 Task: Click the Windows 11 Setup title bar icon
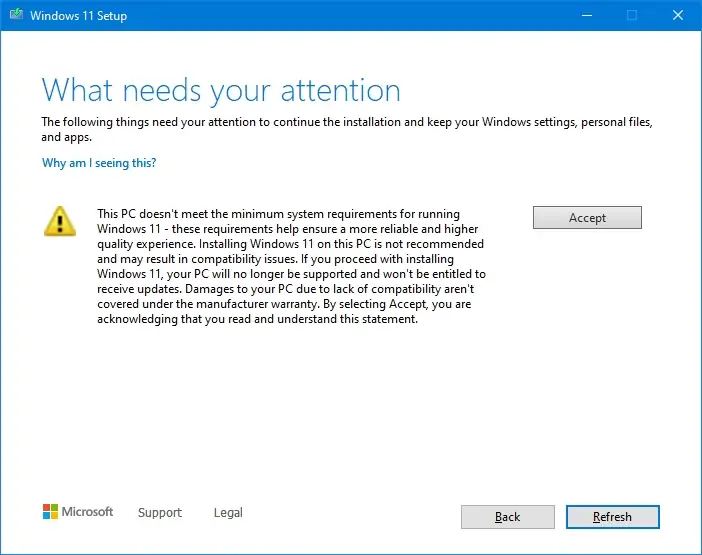pyautogui.click(x=16, y=15)
